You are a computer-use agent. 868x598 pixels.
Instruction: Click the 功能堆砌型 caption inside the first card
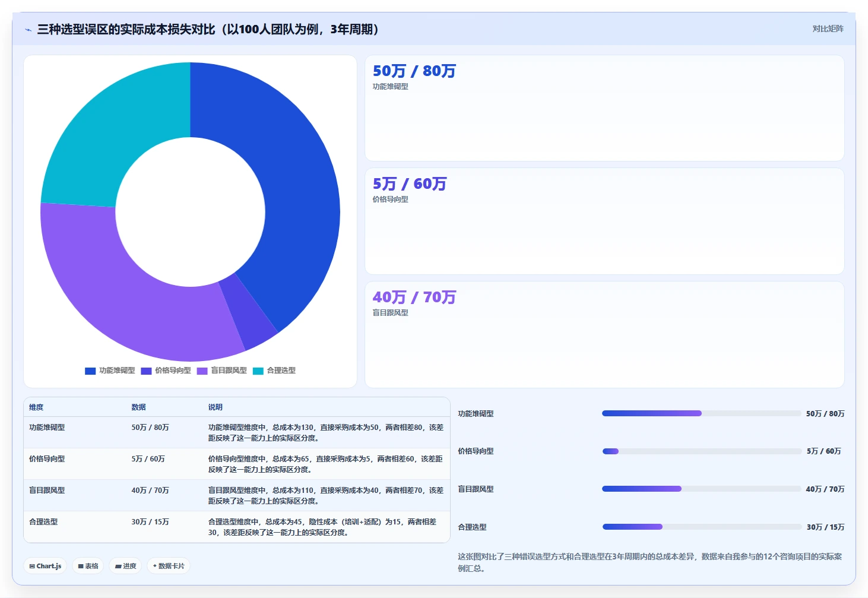click(390, 87)
